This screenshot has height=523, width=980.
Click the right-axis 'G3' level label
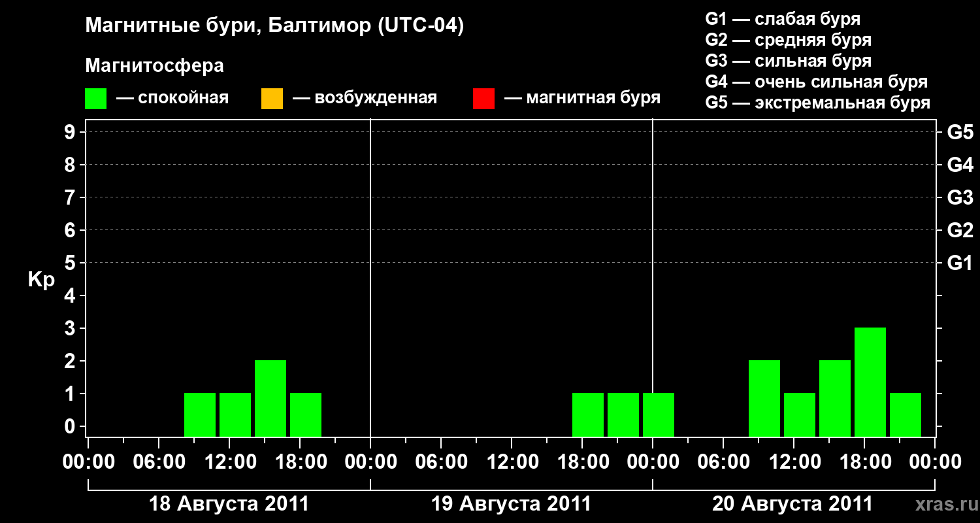[960, 197]
